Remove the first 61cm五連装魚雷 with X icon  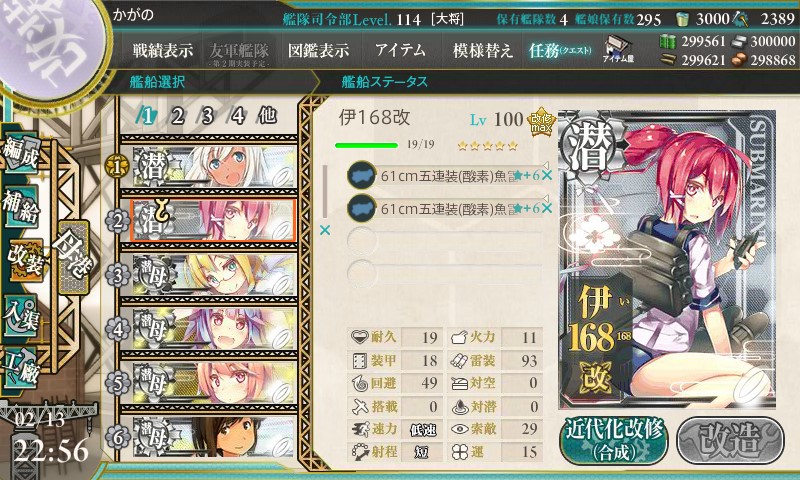click(x=547, y=175)
